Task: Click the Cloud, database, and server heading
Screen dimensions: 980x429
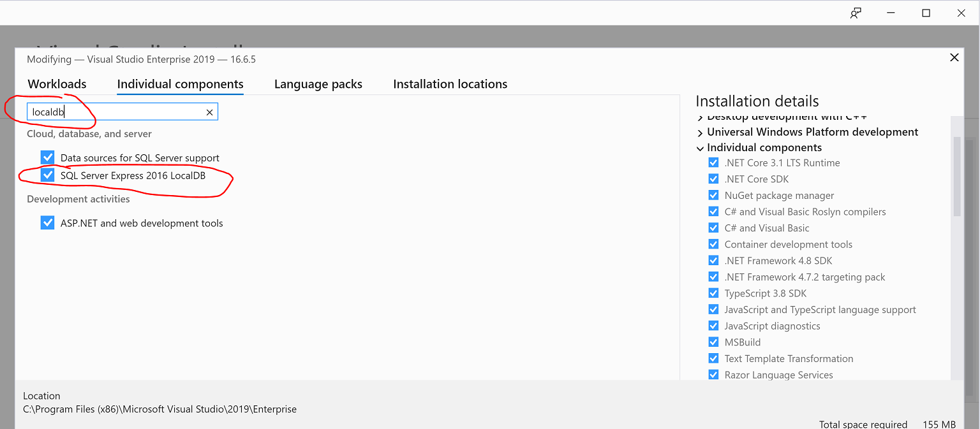Action: (89, 134)
